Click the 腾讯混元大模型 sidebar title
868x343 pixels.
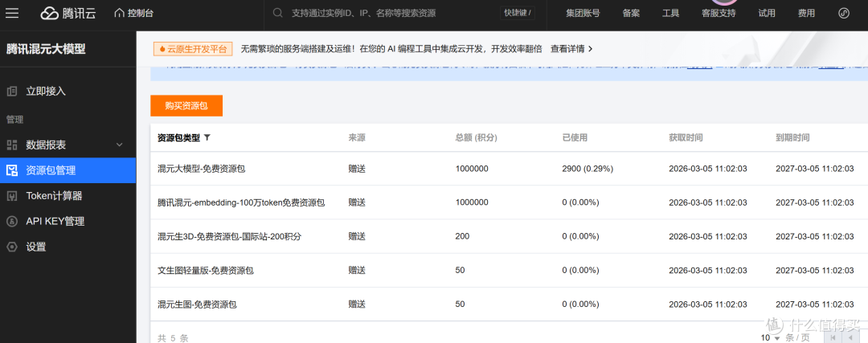coord(46,49)
